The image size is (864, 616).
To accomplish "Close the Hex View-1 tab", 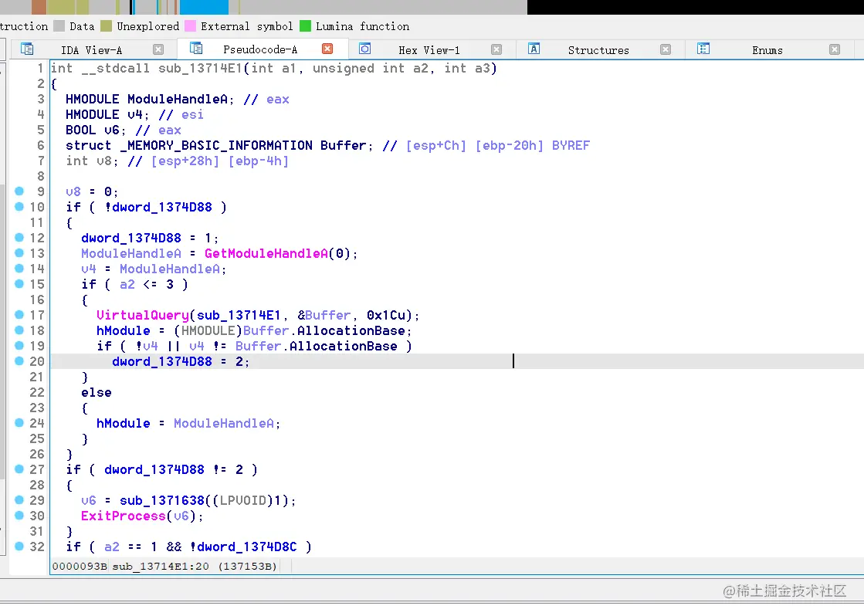I will [x=496, y=49].
